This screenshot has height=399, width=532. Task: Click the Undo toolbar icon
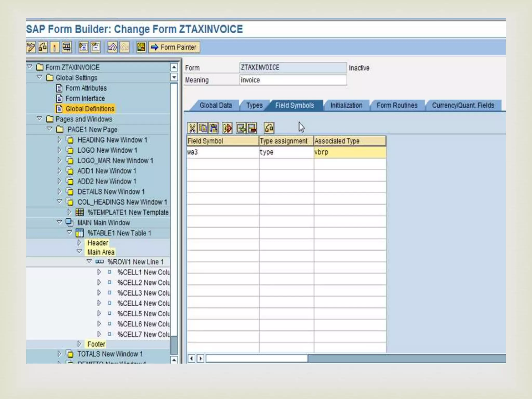[112, 47]
